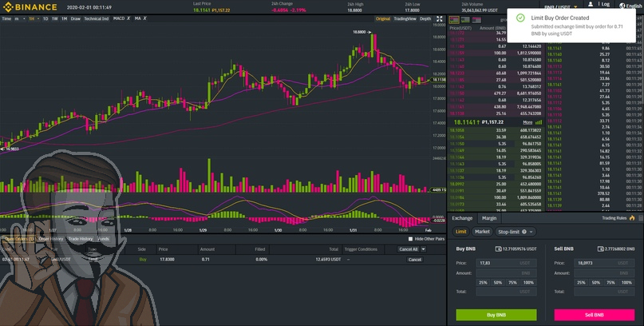Open the Trade History tab
This screenshot has width=644, height=326.
(x=81, y=239)
